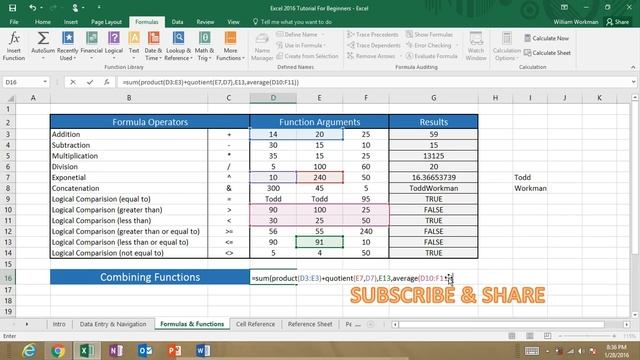This screenshot has width=640, height=360.
Task: Open Recently Used functions
Action: 67,47
